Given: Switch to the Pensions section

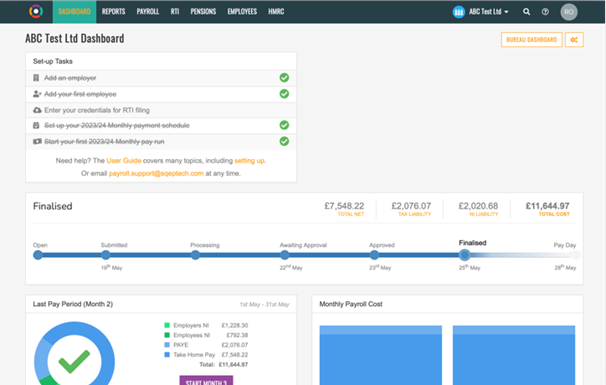Looking at the screenshot, I should [203, 12].
